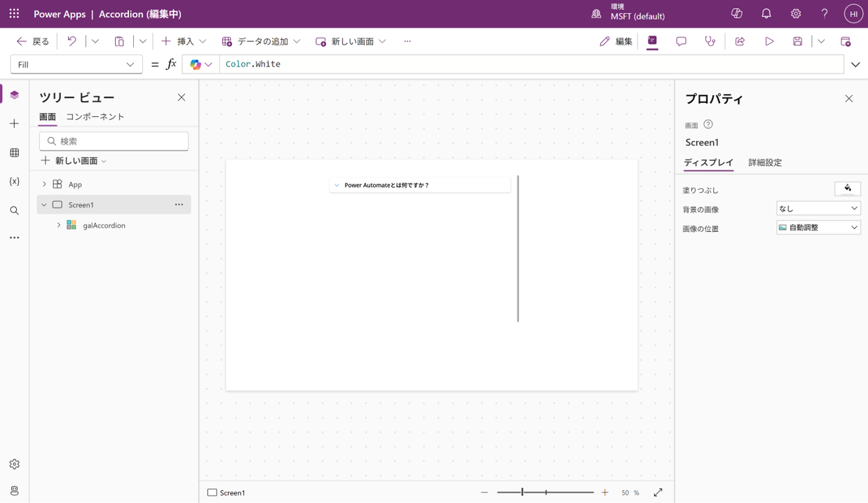The image size is (868, 503).
Task: Open the Tree view layers icon
Action: point(14,95)
